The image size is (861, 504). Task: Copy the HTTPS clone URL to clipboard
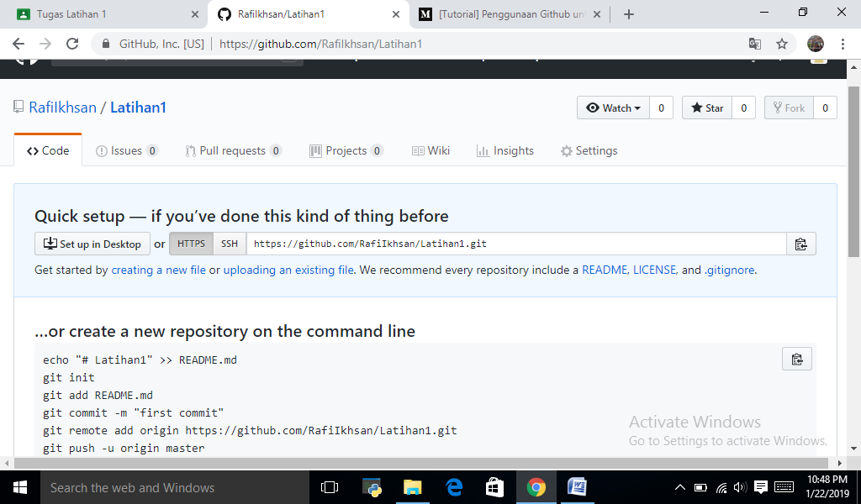point(800,244)
